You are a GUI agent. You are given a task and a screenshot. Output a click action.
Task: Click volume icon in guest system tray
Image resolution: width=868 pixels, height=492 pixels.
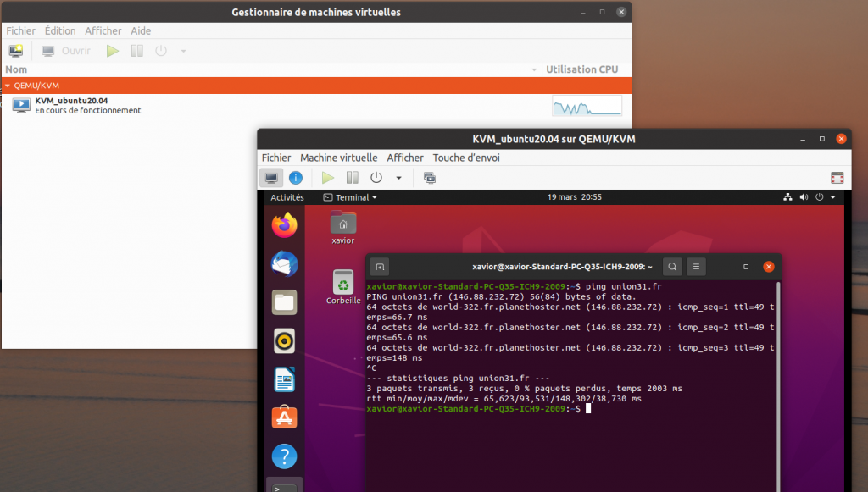804,197
